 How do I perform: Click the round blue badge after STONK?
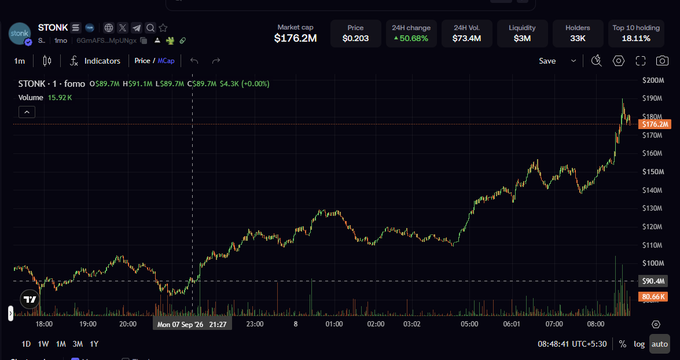click(90, 28)
